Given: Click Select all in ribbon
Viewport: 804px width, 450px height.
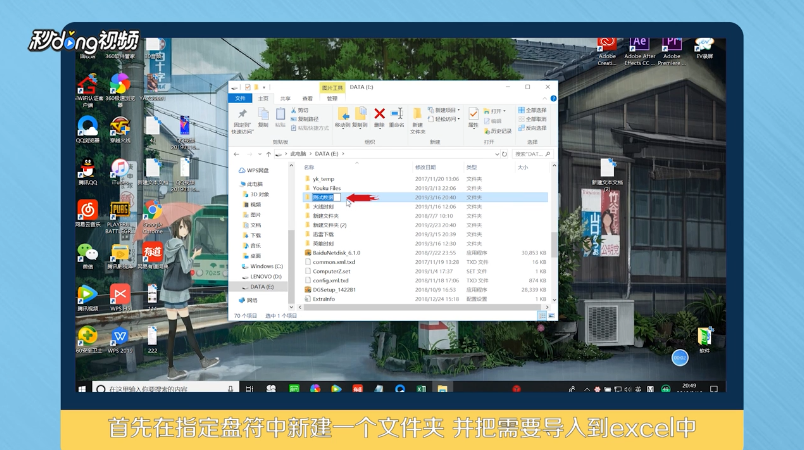Looking at the screenshot, I should (x=533, y=110).
